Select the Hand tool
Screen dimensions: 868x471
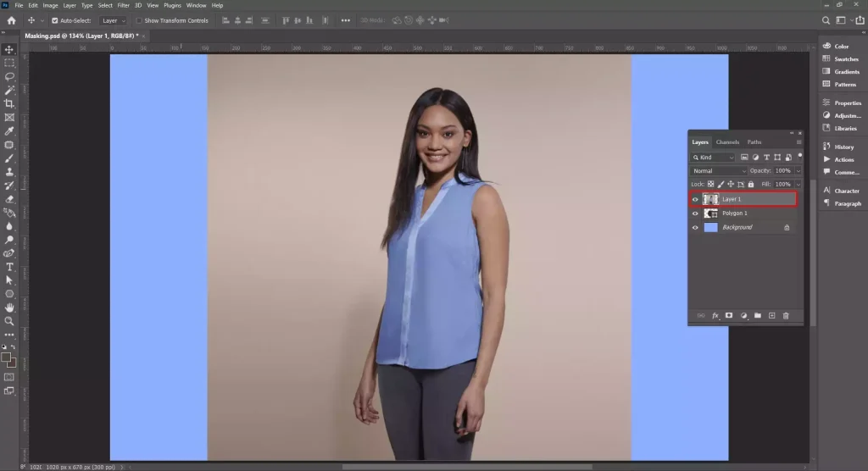(9, 308)
